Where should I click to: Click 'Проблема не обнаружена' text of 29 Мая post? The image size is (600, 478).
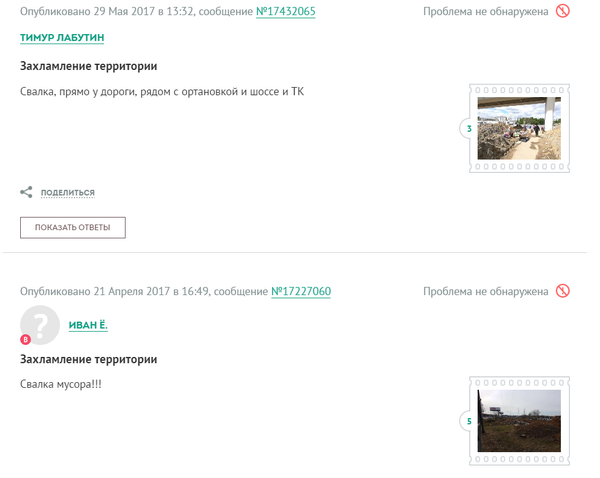[x=486, y=11]
